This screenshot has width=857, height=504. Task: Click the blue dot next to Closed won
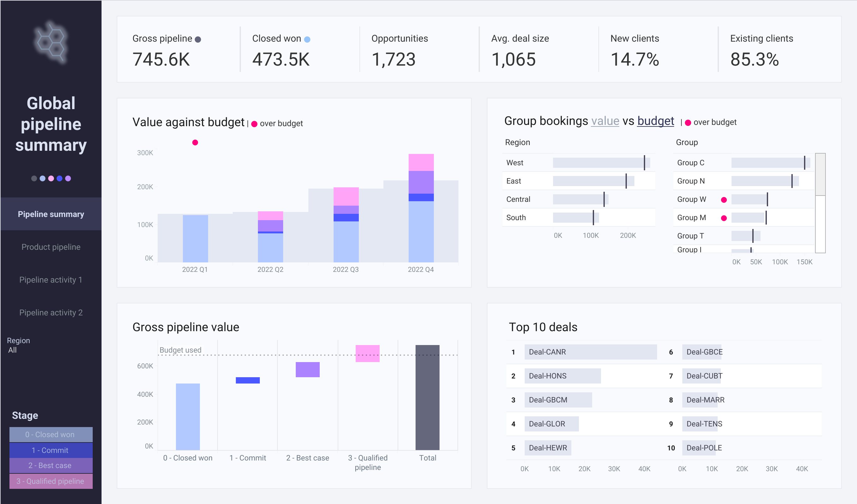coord(307,39)
